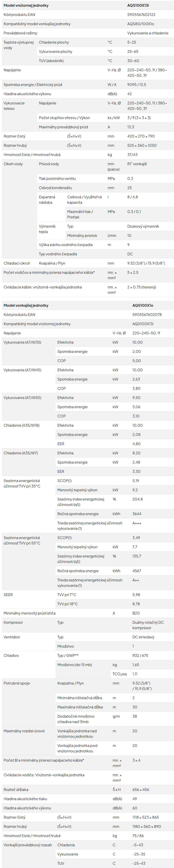Select the Chladenie (A35/W18) row label

[22, 425]
